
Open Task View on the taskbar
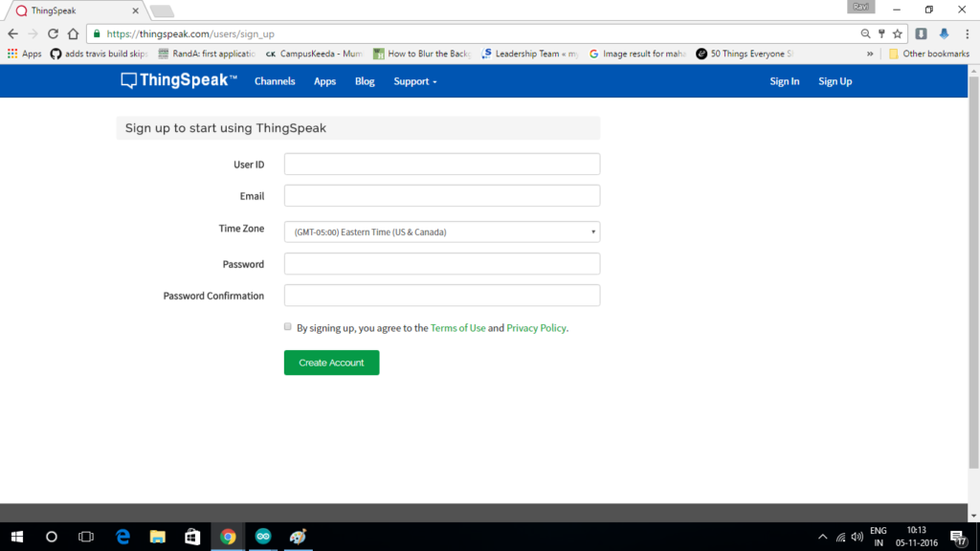pos(85,537)
